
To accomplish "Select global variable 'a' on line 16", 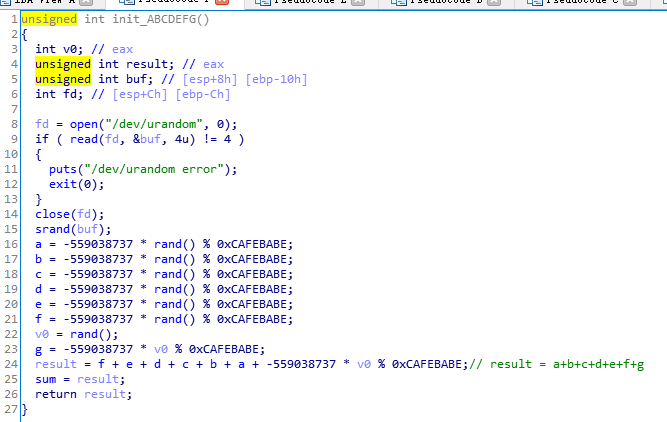I will 38,244.
